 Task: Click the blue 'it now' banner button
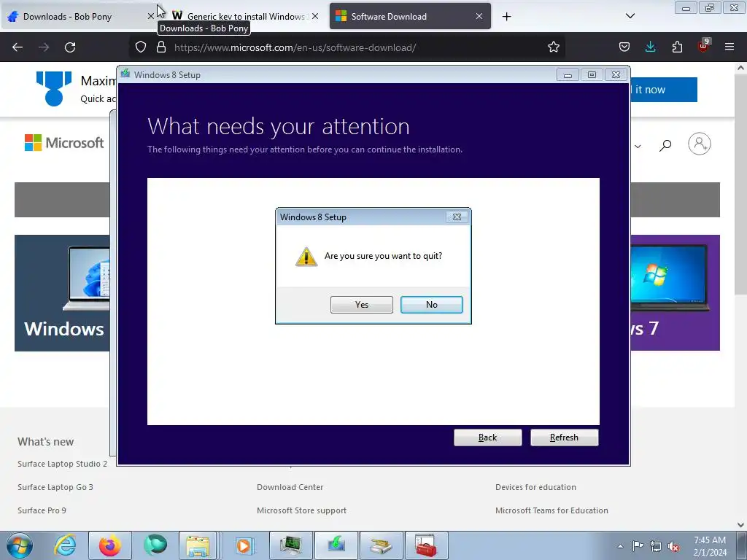[x=664, y=90]
